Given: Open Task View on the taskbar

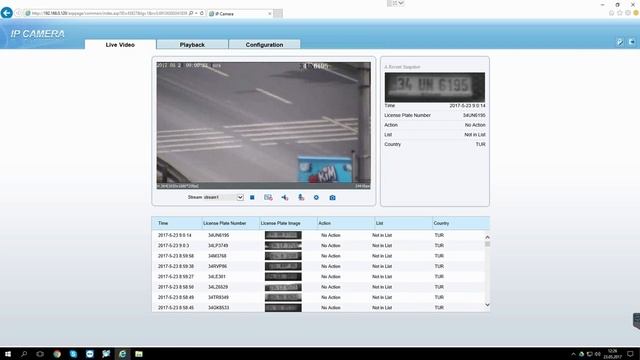Looking at the screenshot, I should tap(40, 354).
